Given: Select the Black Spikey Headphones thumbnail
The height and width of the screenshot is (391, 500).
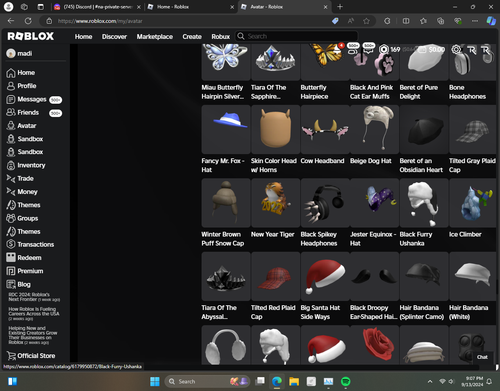Looking at the screenshot, I should coord(325,203).
